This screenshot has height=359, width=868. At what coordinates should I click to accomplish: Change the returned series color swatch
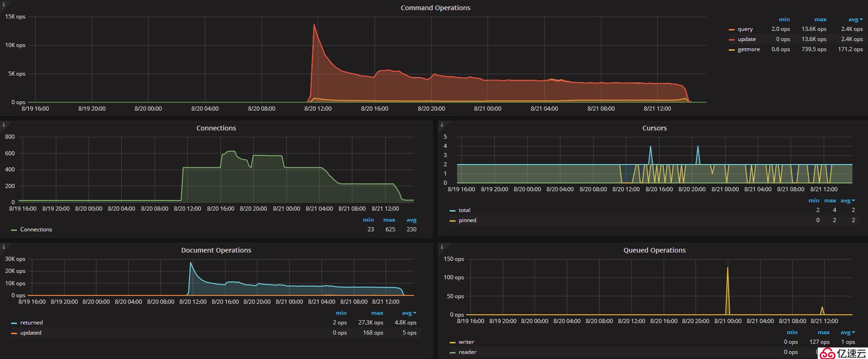coord(14,323)
